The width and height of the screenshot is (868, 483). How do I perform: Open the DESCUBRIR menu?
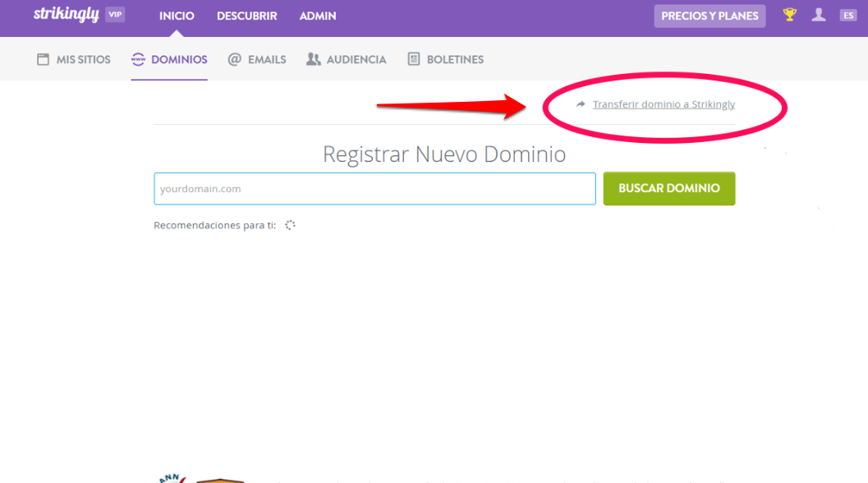[x=247, y=16]
